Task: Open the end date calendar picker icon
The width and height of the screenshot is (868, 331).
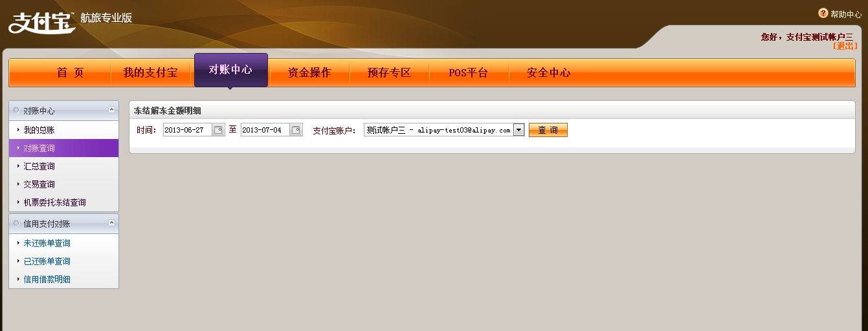Action: [296, 130]
